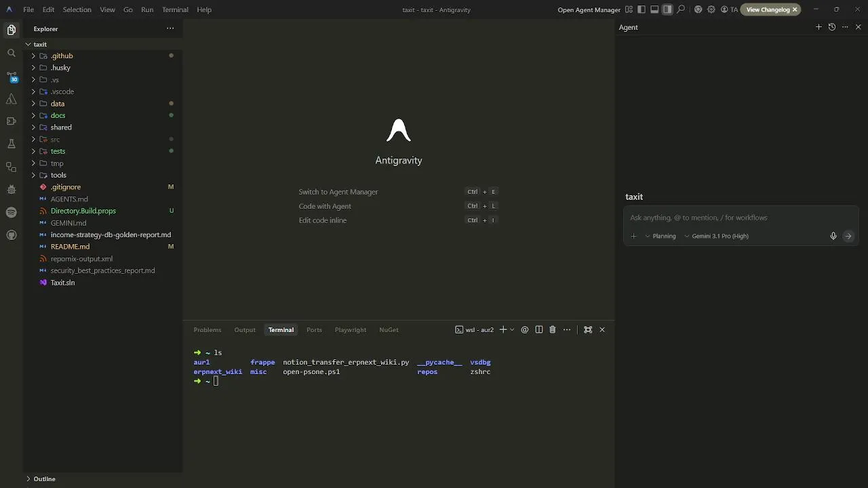Open the Search view in activity bar
The width and height of the screenshot is (868, 488).
pyautogui.click(x=11, y=53)
